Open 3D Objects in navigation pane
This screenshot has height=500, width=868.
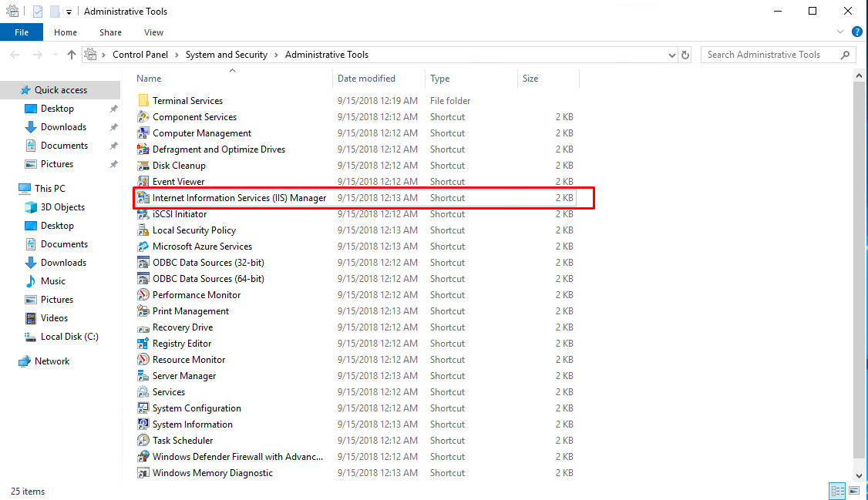point(62,207)
